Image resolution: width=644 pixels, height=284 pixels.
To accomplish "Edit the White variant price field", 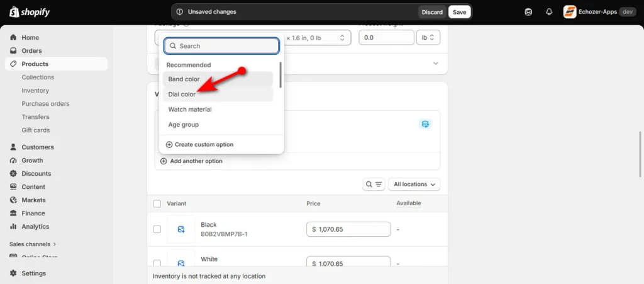I will (x=348, y=261).
